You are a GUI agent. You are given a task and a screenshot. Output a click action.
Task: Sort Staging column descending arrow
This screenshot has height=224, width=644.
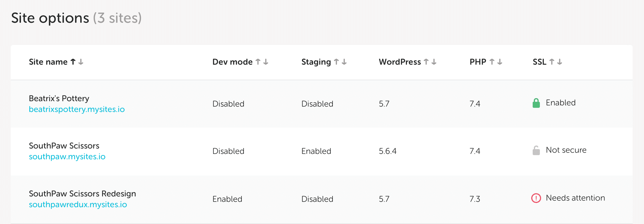click(344, 62)
